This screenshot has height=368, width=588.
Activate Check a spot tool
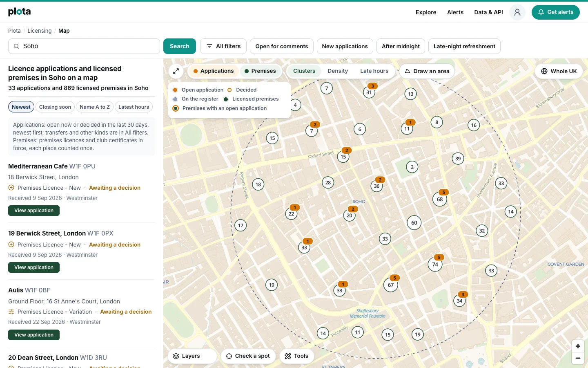(248, 356)
